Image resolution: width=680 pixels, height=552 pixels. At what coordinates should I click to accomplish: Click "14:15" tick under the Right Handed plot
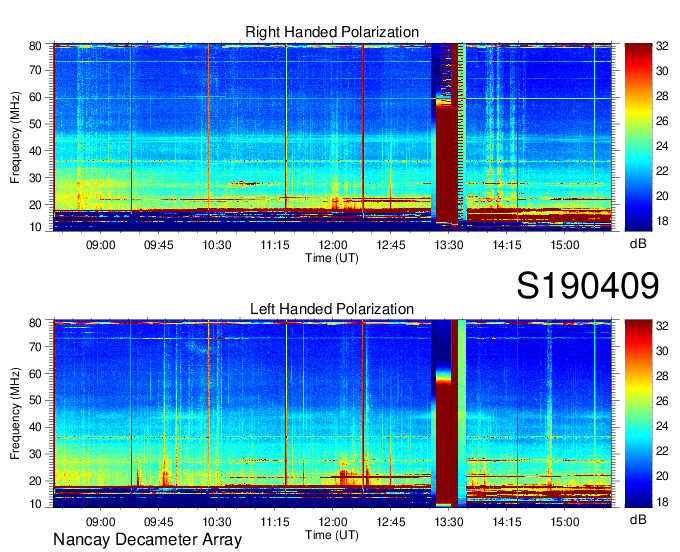tap(507, 245)
